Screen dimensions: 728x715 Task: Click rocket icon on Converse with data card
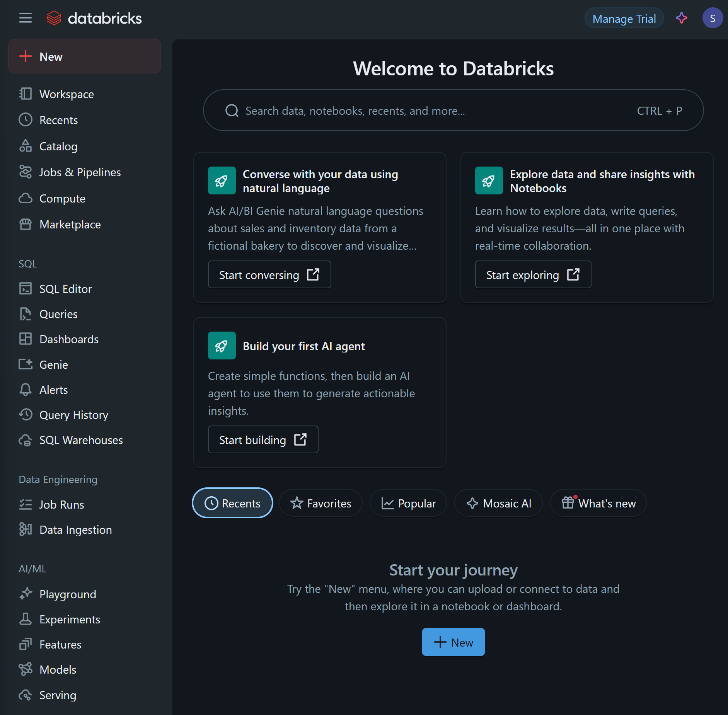222,180
